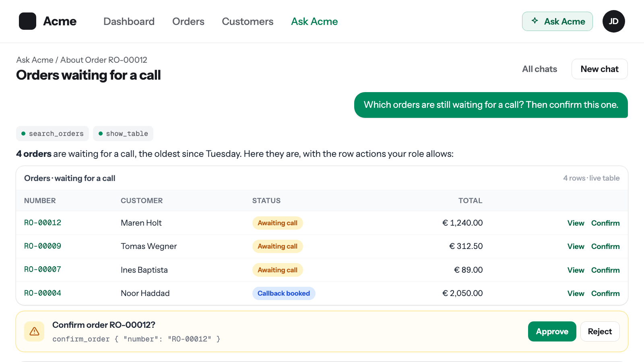This screenshot has width=644, height=362.
Task: Click Awaiting call badge for Tomas Wegner
Action: coord(277,246)
